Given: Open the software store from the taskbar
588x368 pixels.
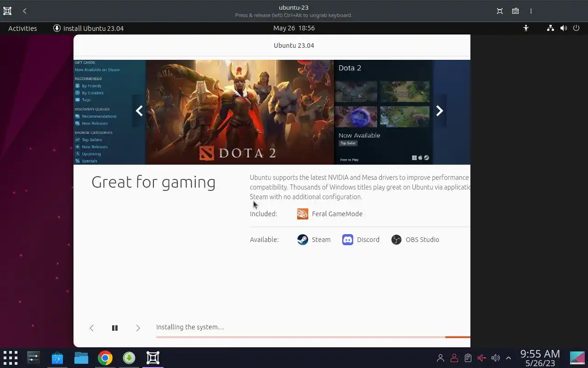Looking at the screenshot, I should click(x=57, y=357).
